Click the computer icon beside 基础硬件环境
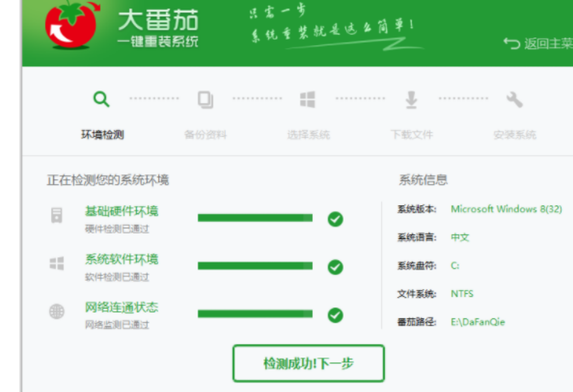Screen dimensions: 573x392 (56, 217)
